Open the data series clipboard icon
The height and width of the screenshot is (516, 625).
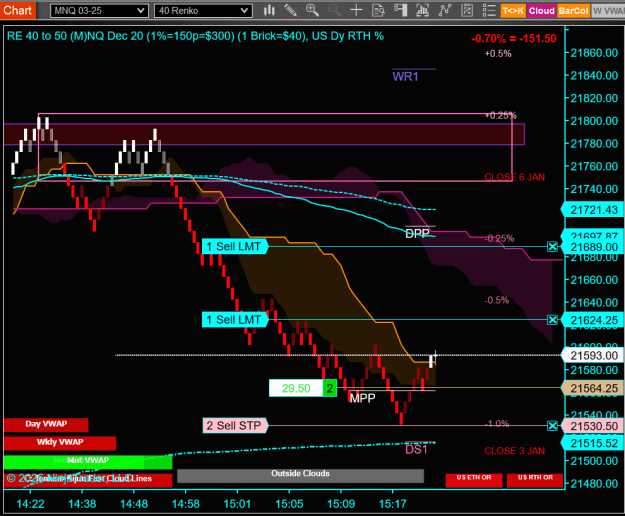tap(467, 10)
